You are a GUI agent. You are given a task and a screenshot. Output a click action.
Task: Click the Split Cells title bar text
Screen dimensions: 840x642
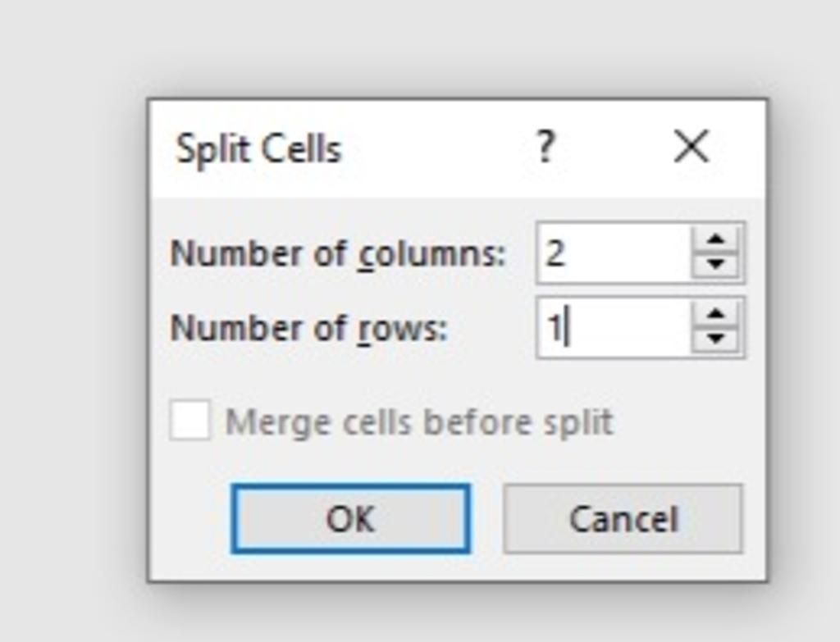[x=258, y=148]
